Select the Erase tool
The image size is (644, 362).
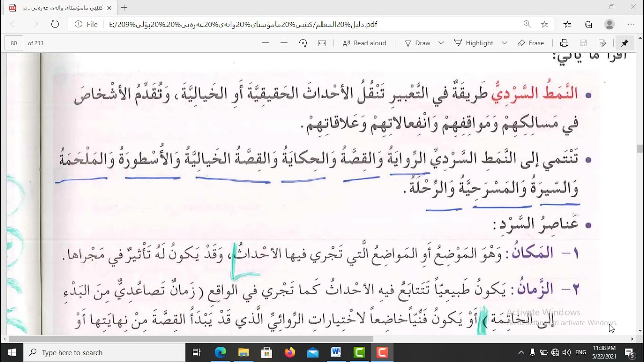pyautogui.click(x=531, y=43)
